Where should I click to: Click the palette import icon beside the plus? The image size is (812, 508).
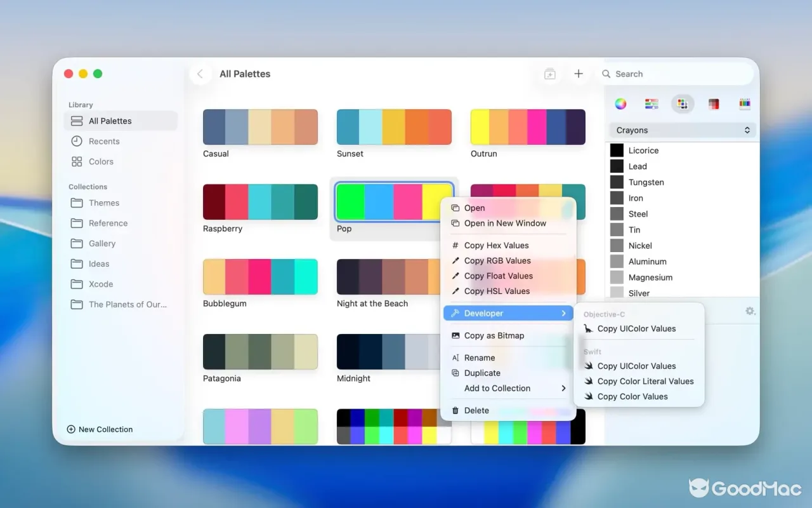point(550,74)
